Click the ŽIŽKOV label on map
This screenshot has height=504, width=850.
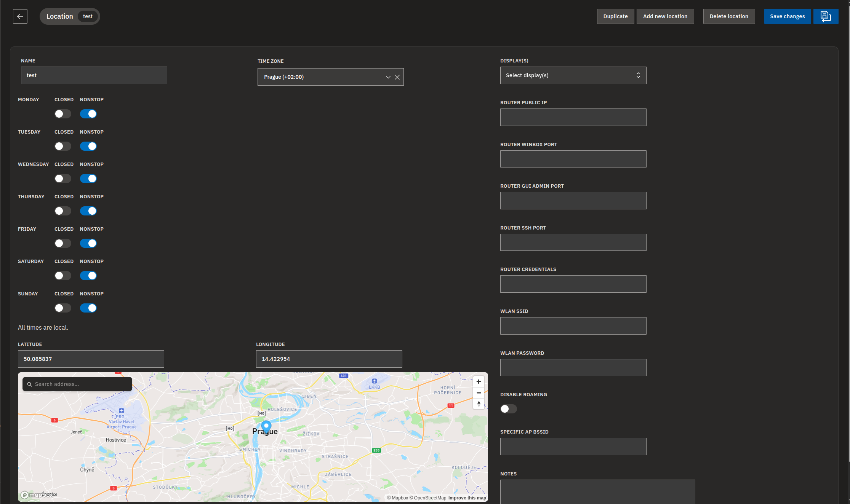(x=311, y=434)
